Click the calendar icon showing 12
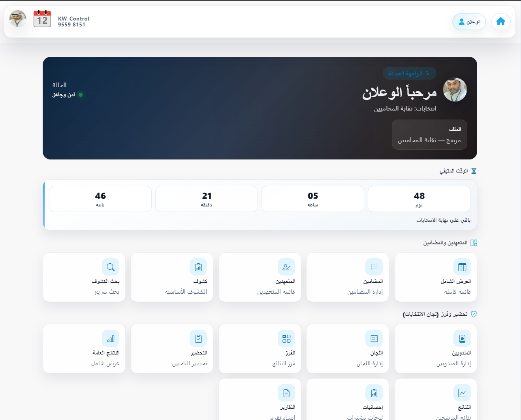The image size is (521, 420). click(x=42, y=19)
